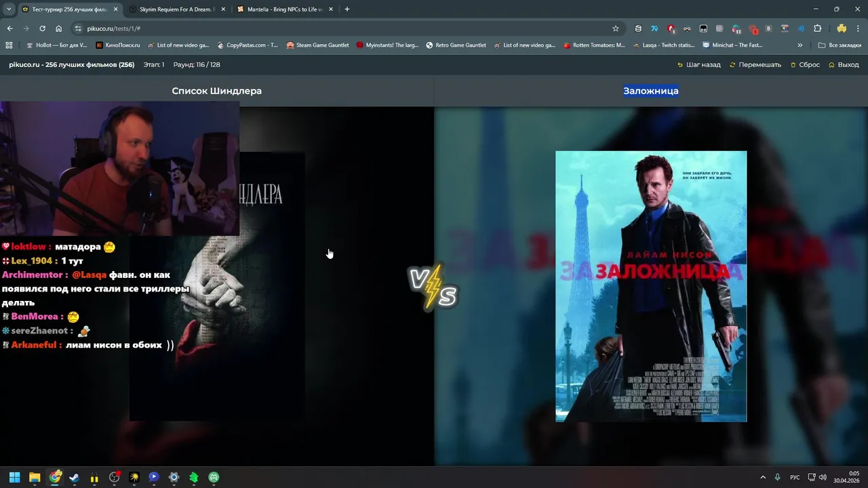The width and height of the screenshot is (868, 488).
Task: Open Steam from the taskbar
Action: [74, 477]
